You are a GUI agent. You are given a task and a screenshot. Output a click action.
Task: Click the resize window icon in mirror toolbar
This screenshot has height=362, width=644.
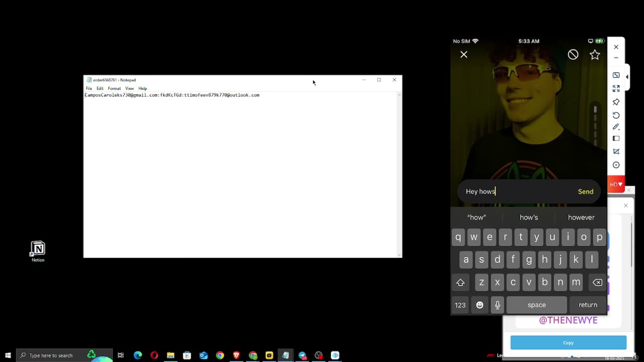pyautogui.click(x=616, y=75)
